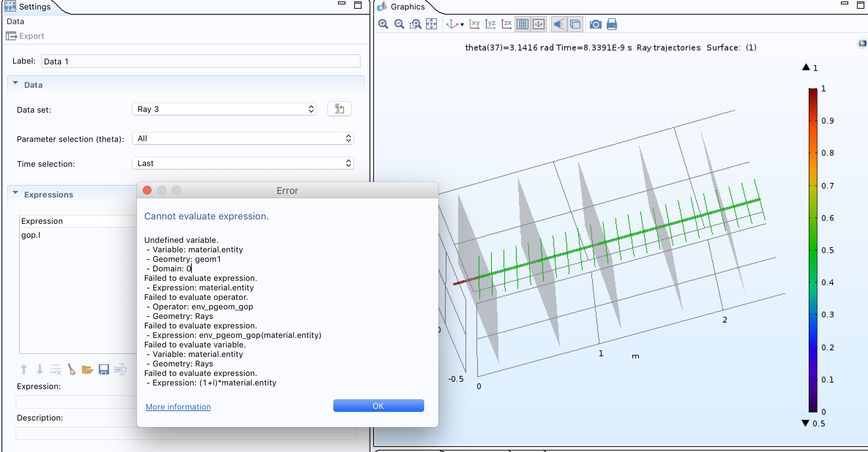Click the Zoom Box tool
This screenshot has width=868, height=452.
415,24
